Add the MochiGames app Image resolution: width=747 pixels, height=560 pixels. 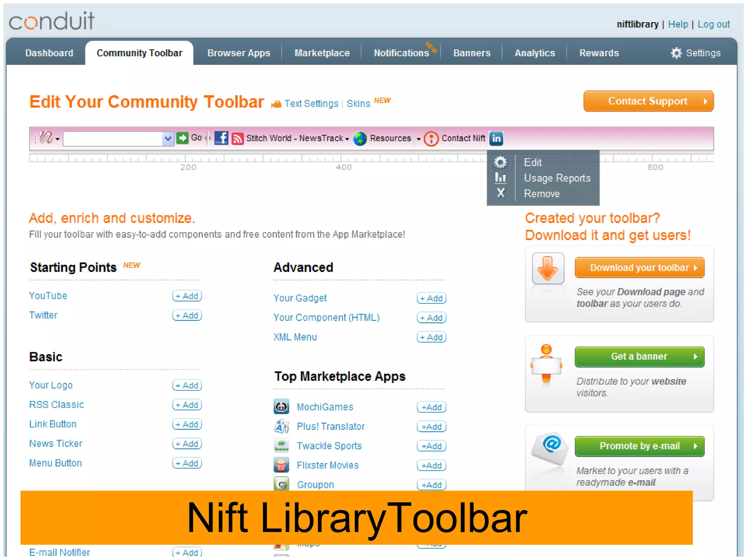431,407
